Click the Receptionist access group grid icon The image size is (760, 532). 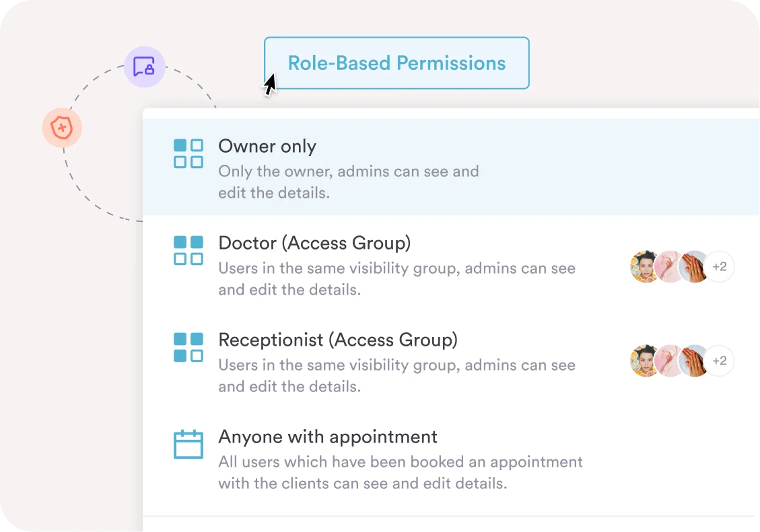(x=188, y=347)
